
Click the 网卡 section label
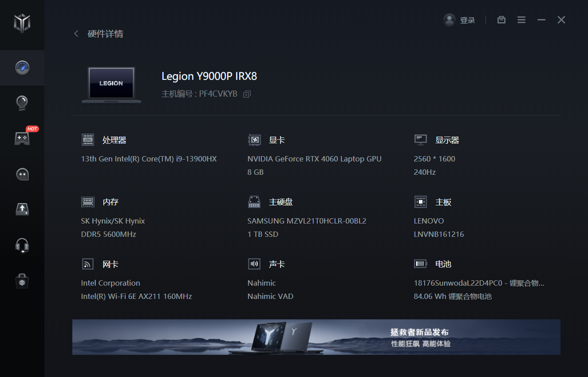pos(110,264)
